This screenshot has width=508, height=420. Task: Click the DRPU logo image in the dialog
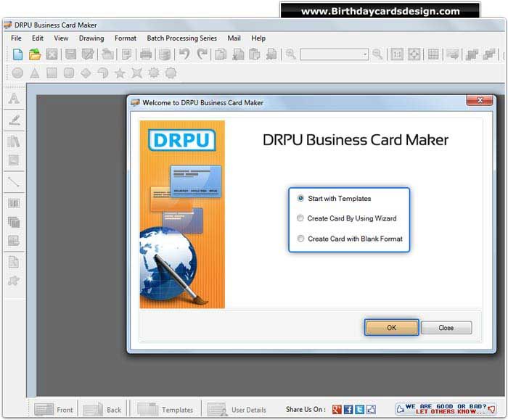(x=181, y=140)
